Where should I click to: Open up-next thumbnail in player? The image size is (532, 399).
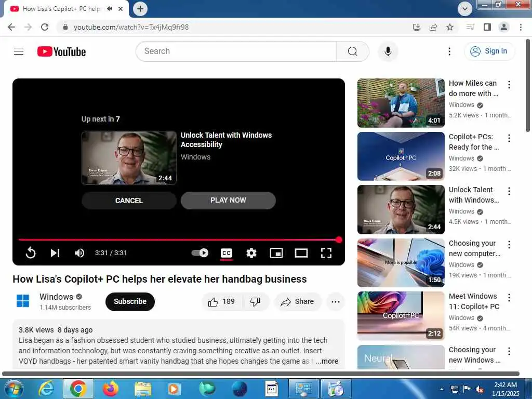click(129, 158)
